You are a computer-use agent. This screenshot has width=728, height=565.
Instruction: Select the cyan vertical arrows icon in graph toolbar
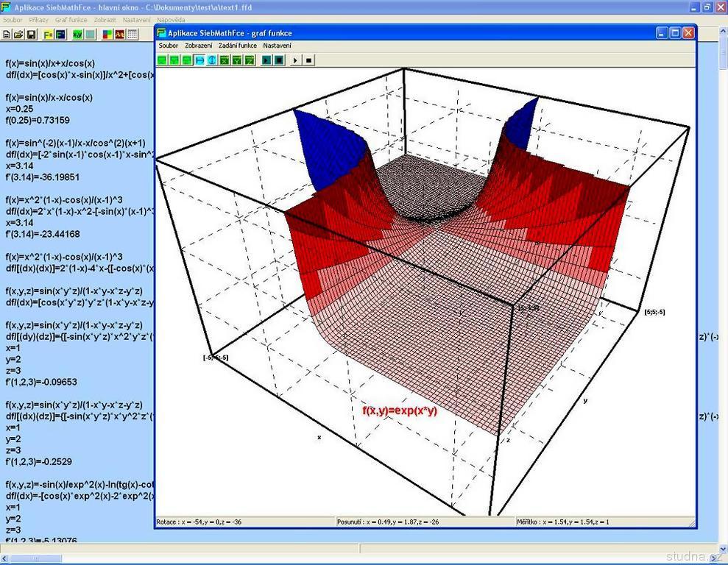[212, 60]
